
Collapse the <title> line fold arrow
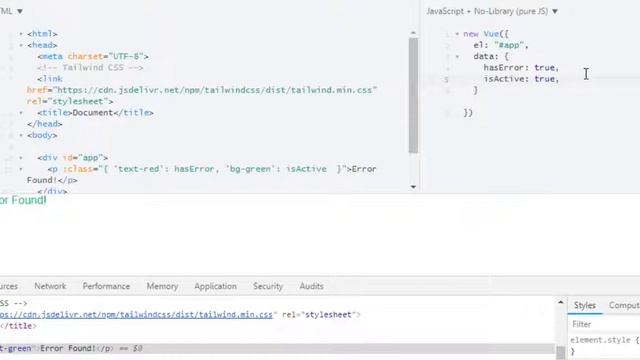click(21, 113)
